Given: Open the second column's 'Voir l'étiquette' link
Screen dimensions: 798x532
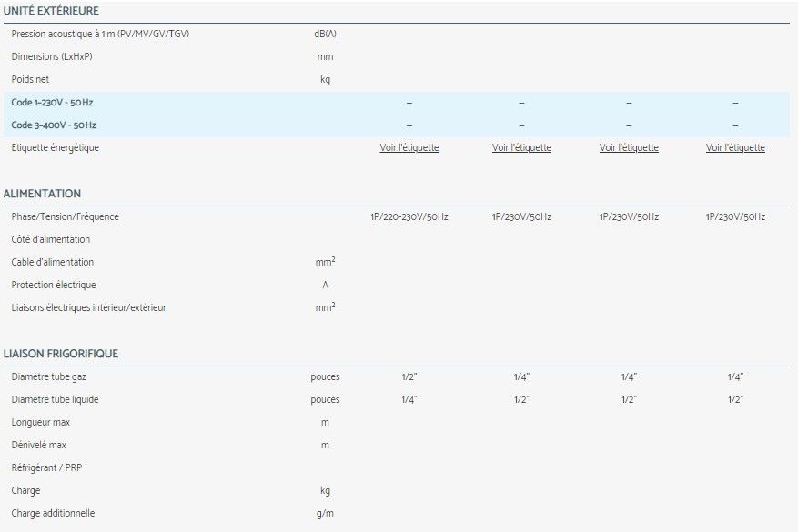Looking at the screenshot, I should coord(521,147).
